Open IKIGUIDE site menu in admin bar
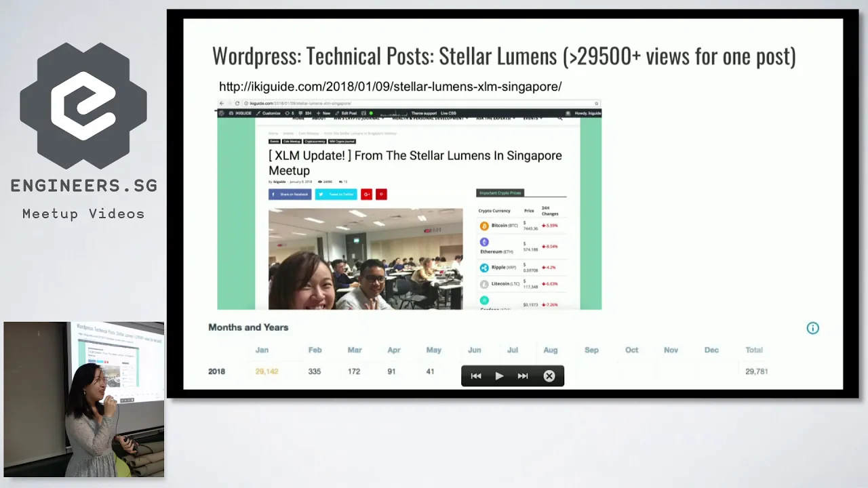Screen dimensions: 868x488 [240, 113]
